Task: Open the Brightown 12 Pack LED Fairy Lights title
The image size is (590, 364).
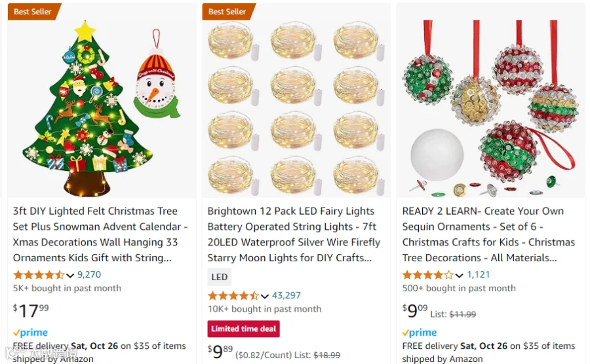Action: [294, 234]
